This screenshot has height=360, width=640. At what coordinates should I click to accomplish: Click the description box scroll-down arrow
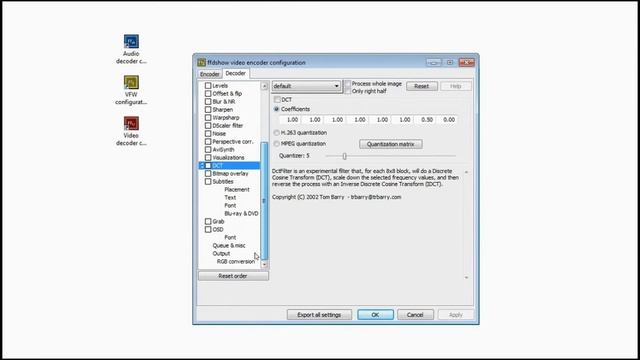[466, 278]
